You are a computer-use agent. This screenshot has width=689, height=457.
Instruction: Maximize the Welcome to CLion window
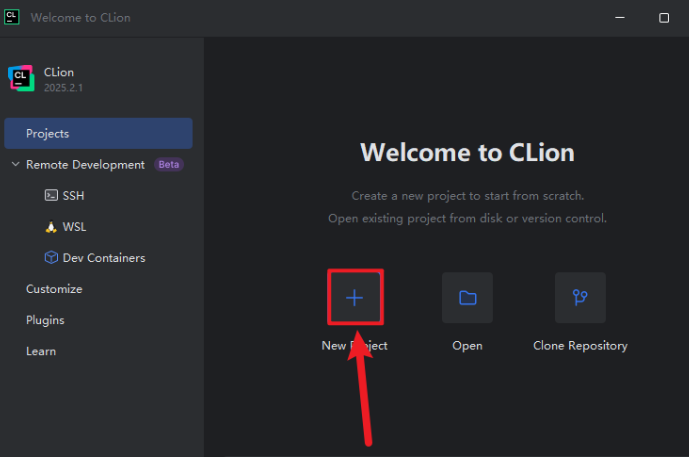[x=664, y=18]
